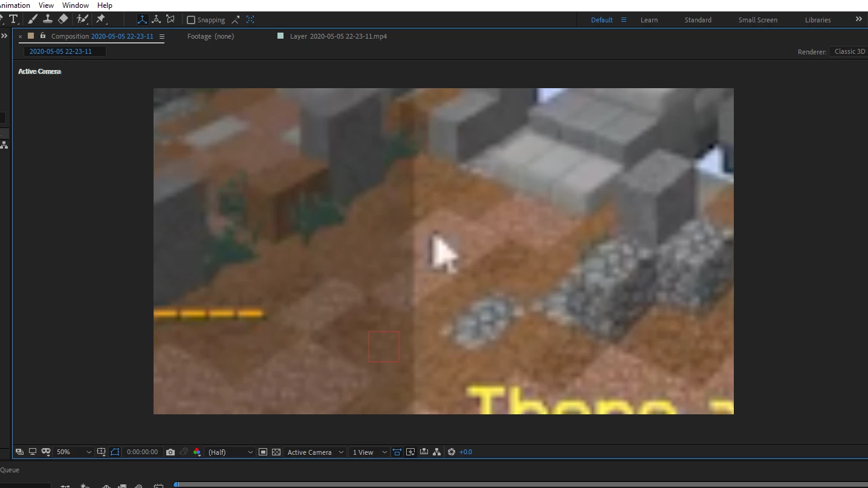Click the 0:00:00:00 current time field
The height and width of the screenshot is (488, 868).
point(142,452)
